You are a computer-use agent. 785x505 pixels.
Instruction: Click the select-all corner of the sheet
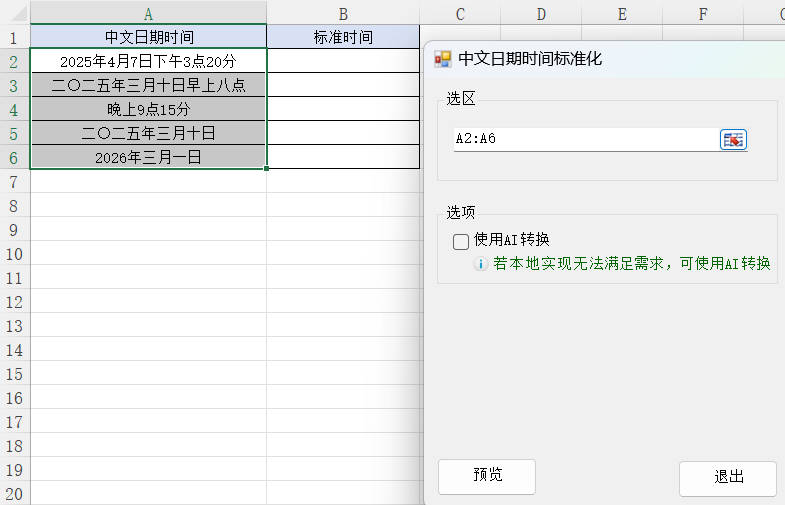point(14,13)
